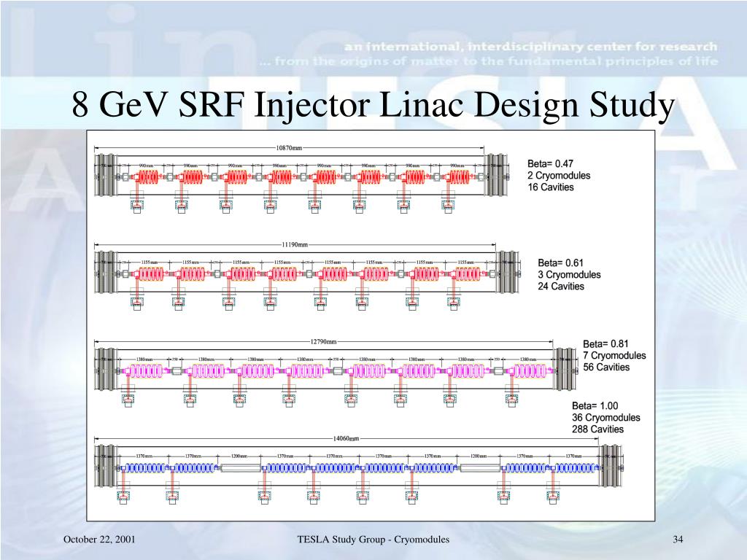Click the footer date "October 22, 2001"
The height and width of the screenshot is (560, 747).
99,539
